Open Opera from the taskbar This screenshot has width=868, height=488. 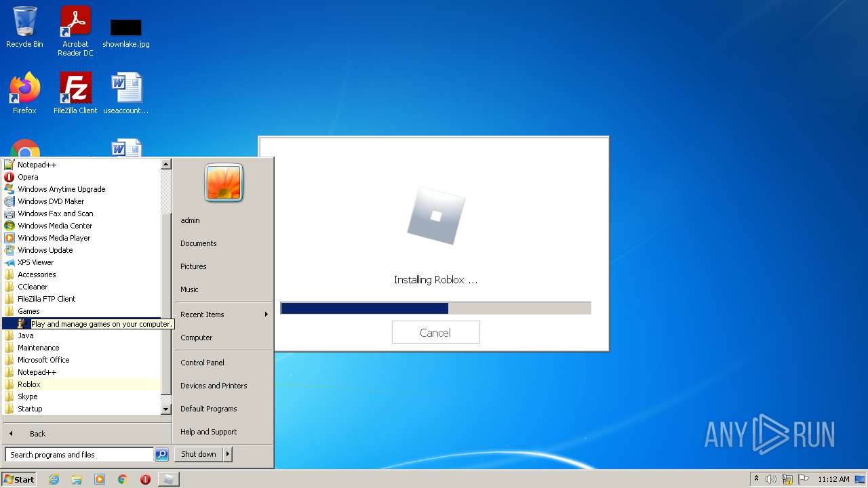(x=145, y=479)
